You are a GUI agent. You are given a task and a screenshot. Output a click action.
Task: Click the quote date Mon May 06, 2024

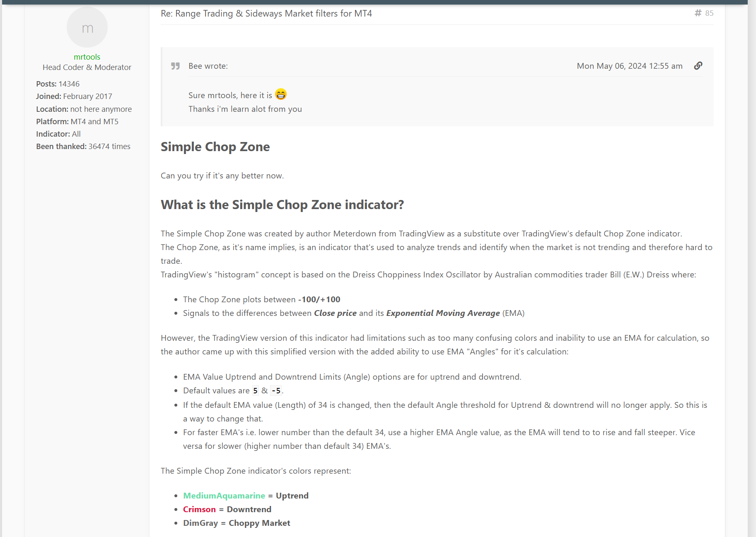point(630,66)
